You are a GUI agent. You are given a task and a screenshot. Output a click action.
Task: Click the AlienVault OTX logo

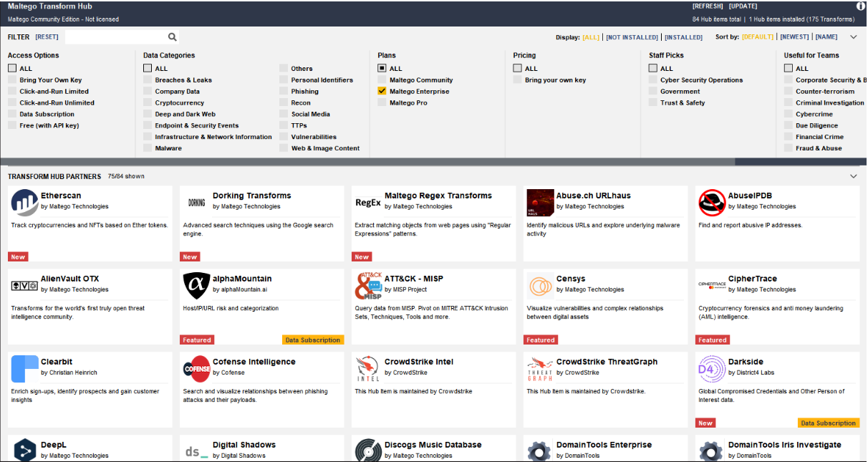click(x=25, y=286)
